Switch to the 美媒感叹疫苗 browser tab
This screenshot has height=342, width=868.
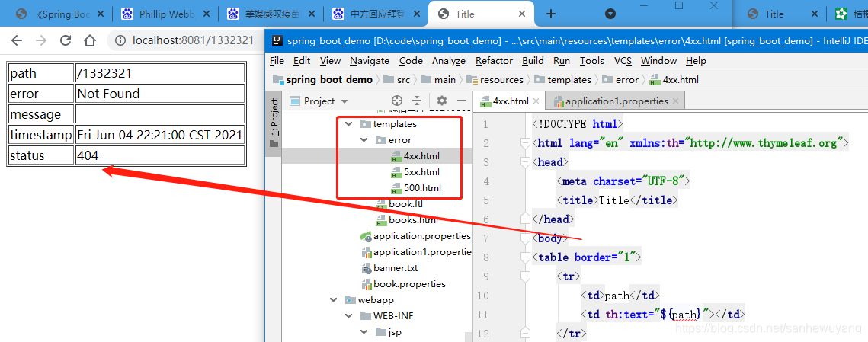click(x=273, y=14)
